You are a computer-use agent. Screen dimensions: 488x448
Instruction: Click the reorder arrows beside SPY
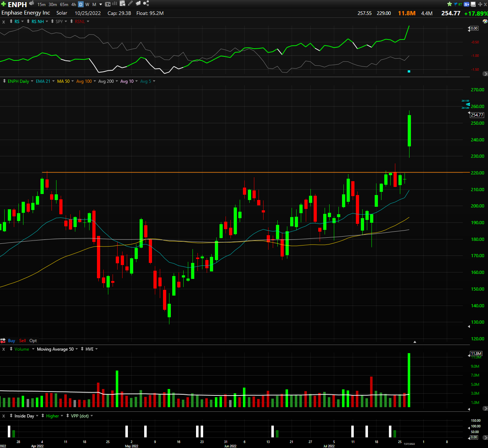click(x=53, y=21)
